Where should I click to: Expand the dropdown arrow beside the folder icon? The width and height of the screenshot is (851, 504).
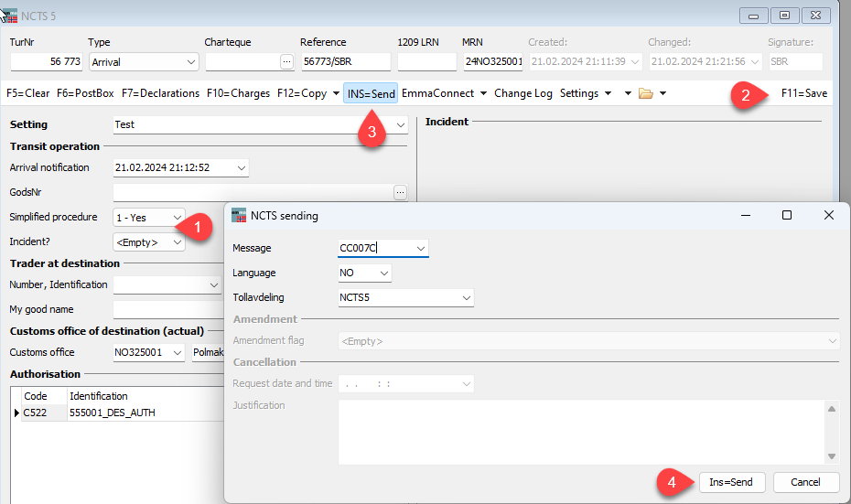point(662,93)
